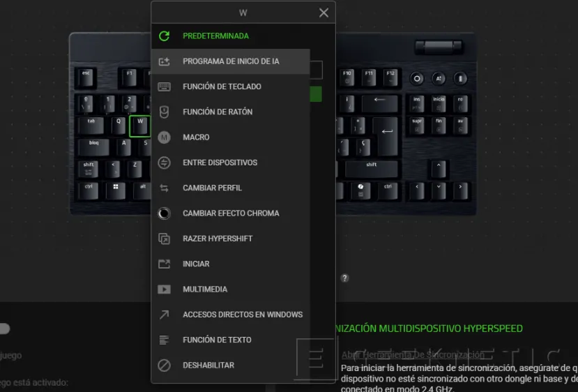
Task: Click the question mark help icon
Action: click(344, 278)
